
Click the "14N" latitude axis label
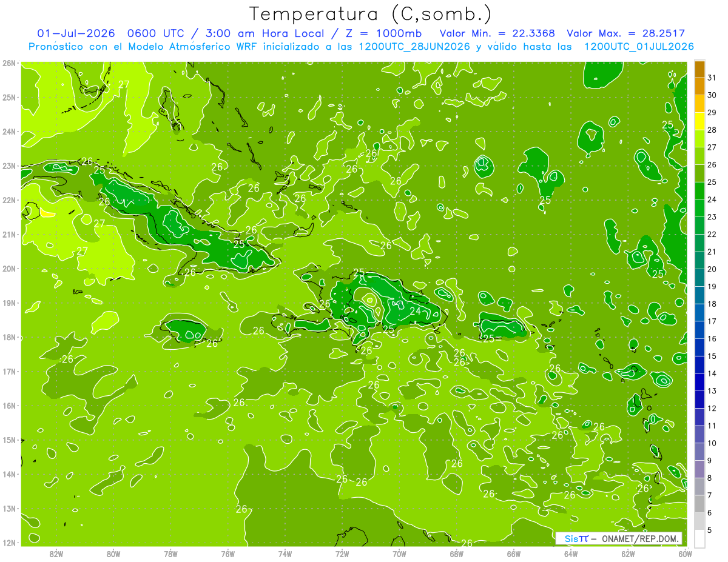(9, 474)
